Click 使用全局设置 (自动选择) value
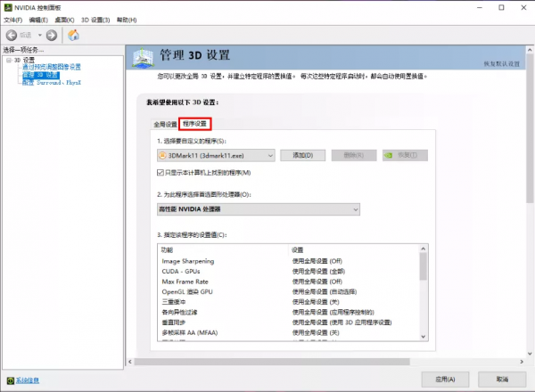 325,292
